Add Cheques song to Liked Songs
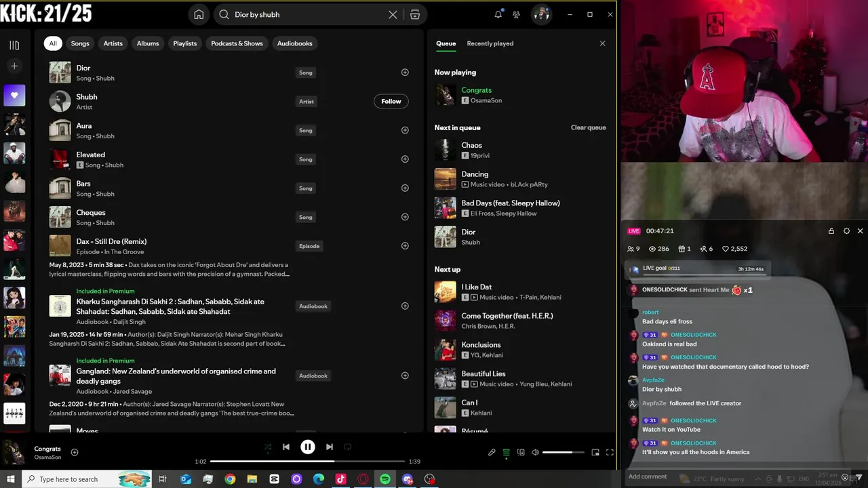 click(x=405, y=217)
